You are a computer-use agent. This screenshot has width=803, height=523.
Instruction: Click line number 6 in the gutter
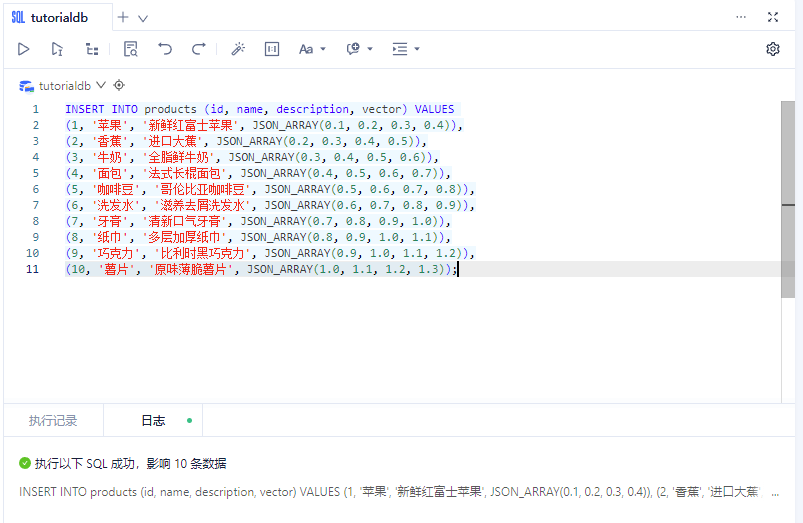pos(35,189)
